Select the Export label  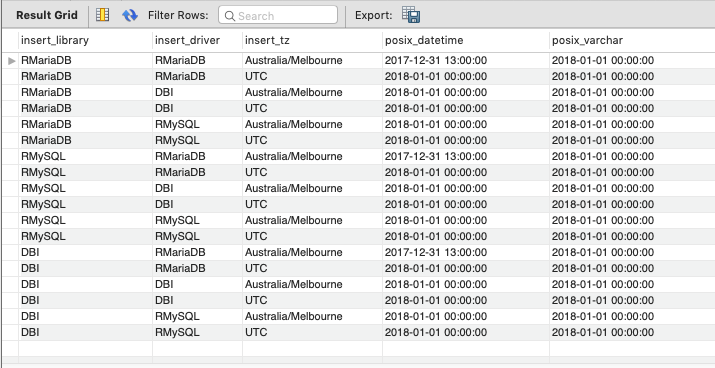(373, 16)
